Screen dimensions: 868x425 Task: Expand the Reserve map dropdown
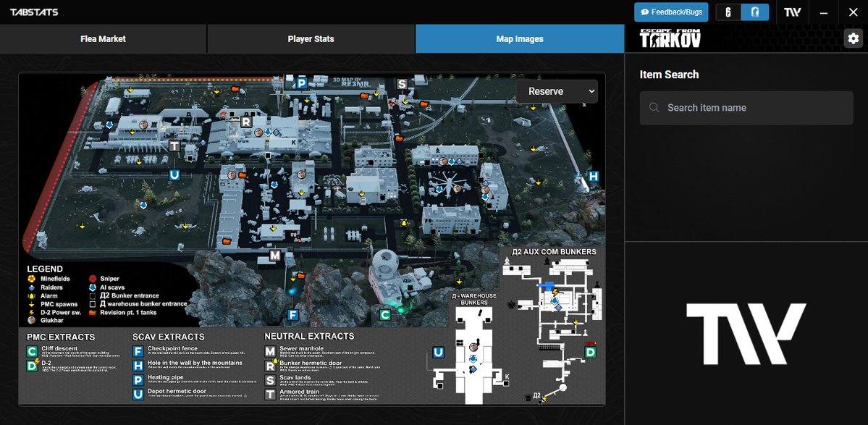pyautogui.click(x=557, y=91)
